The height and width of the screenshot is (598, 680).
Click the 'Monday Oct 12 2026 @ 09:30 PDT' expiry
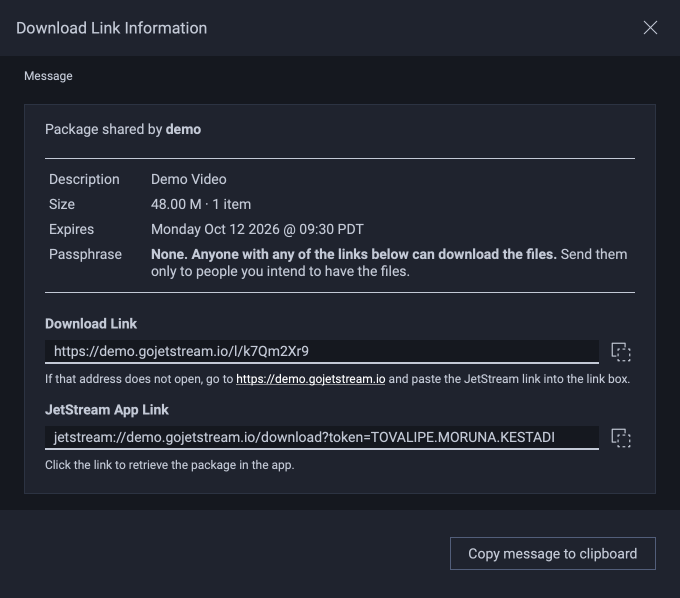coord(257,229)
